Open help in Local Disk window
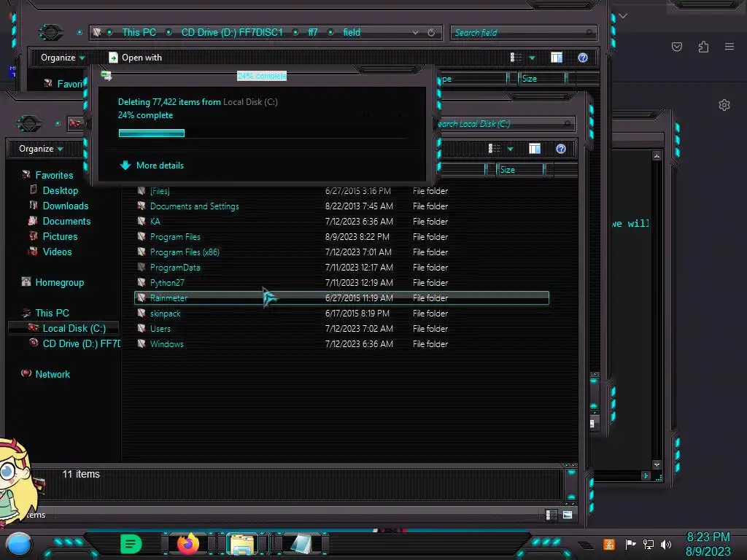747x560 pixels. (x=561, y=149)
